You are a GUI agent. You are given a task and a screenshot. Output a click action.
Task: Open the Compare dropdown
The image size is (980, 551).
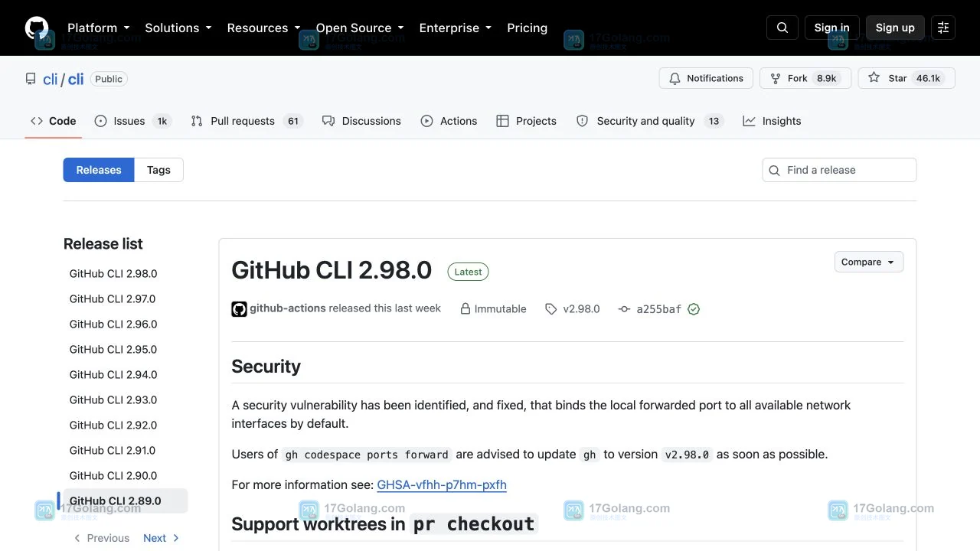coord(869,262)
